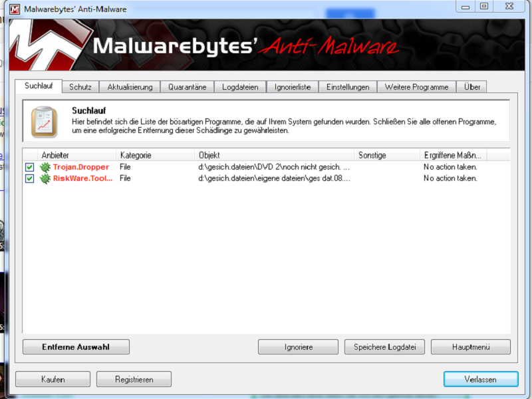This screenshot has height=399, width=532.
Task: Minimize the Malwarebytes window
Action: pos(465,7)
